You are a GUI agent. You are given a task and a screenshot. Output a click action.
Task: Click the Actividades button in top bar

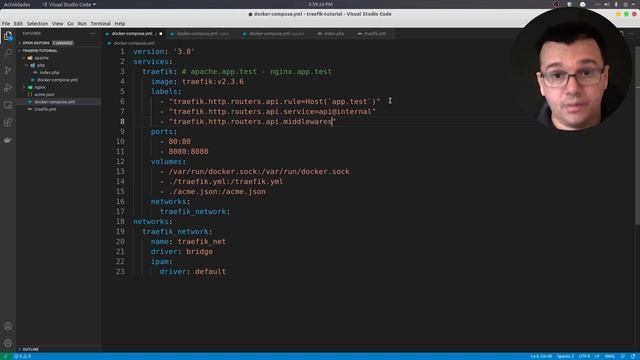(17, 4)
